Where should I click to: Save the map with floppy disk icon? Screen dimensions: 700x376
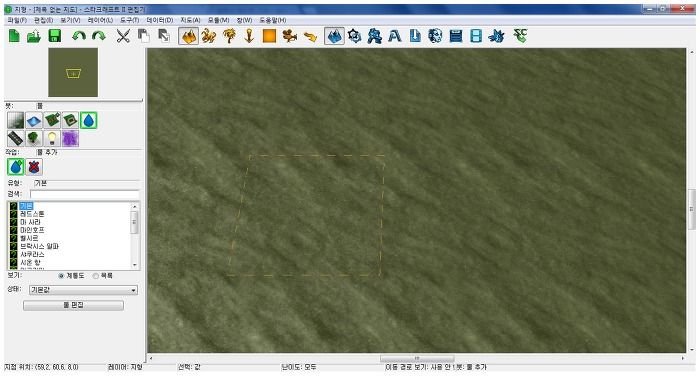tap(54, 36)
